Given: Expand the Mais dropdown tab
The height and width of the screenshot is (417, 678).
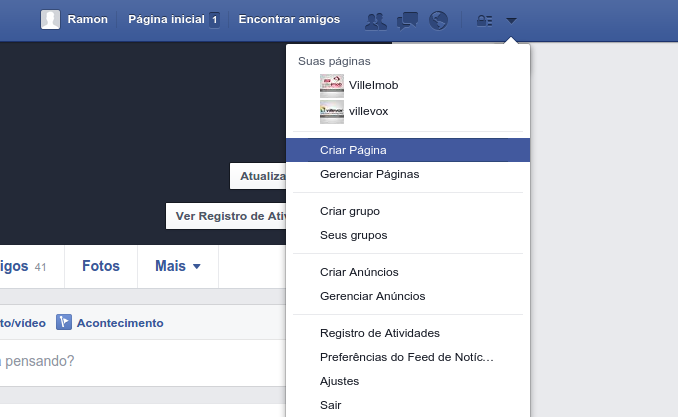Looking at the screenshot, I should (178, 266).
